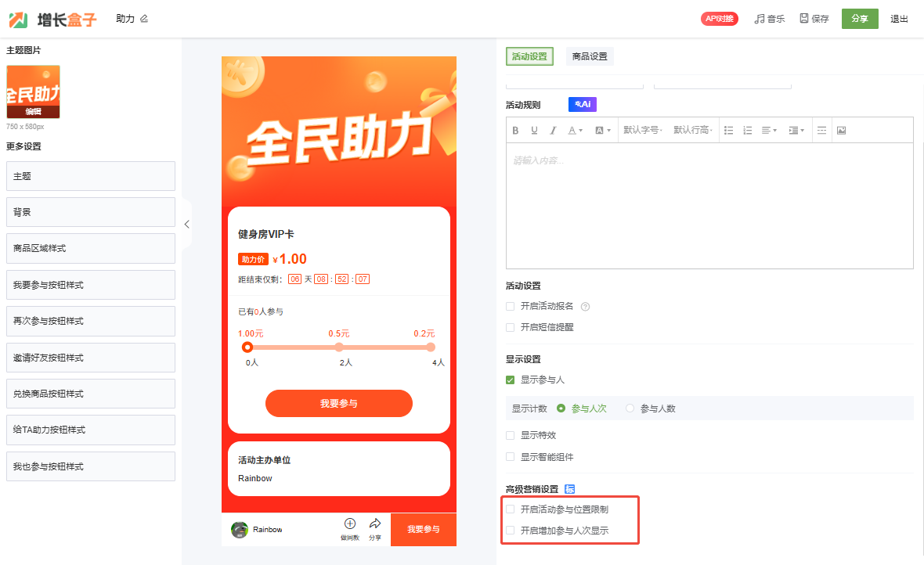Viewport: 924px width, 565px height.
Task: Click the 保存 save button
Action: [x=814, y=19]
